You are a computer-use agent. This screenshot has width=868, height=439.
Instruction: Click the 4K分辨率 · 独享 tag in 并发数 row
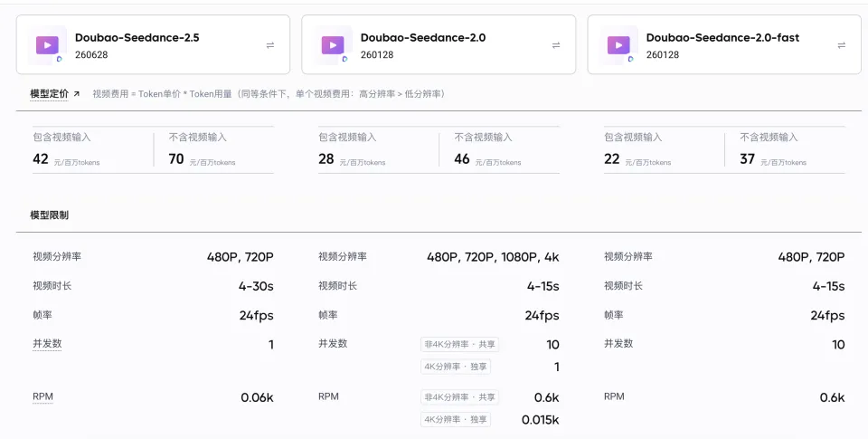tap(456, 367)
